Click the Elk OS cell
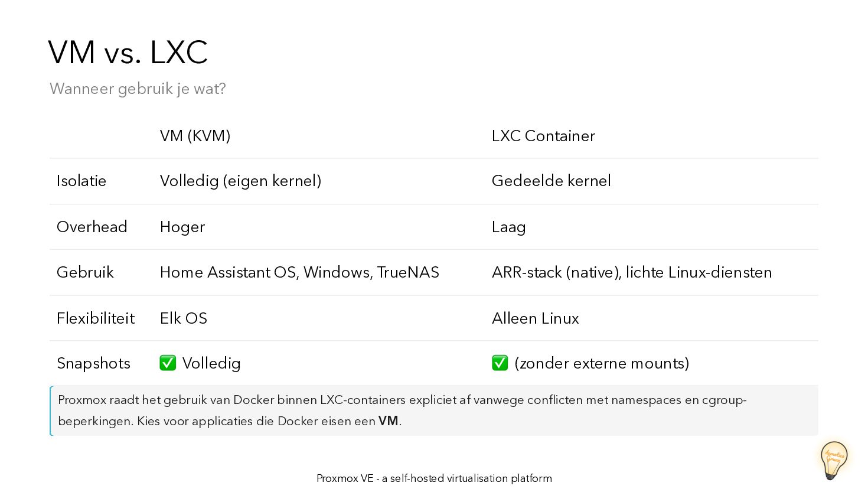The height and width of the screenshot is (489, 868). pos(184,318)
